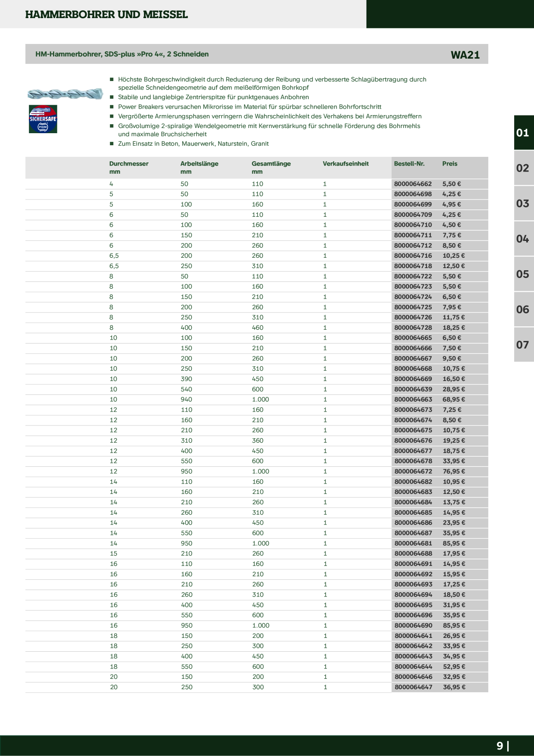This screenshot has width=534, height=756.
Task: Click the Vergrößerte Armierungsphasen bullet text
Action: 270,116
